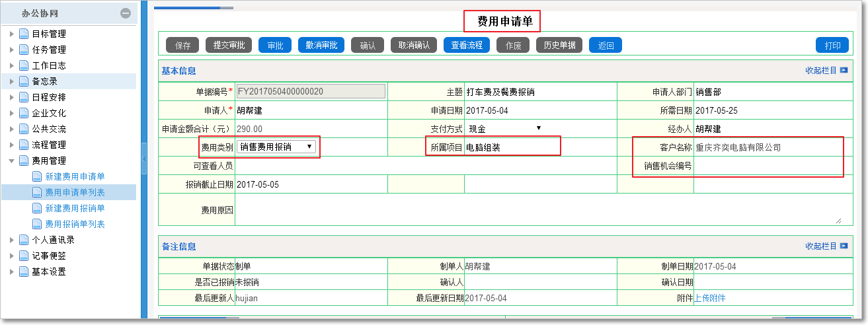Click the document icon beside 工作日志
The height and width of the screenshot is (325, 868).
pyautogui.click(x=24, y=65)
